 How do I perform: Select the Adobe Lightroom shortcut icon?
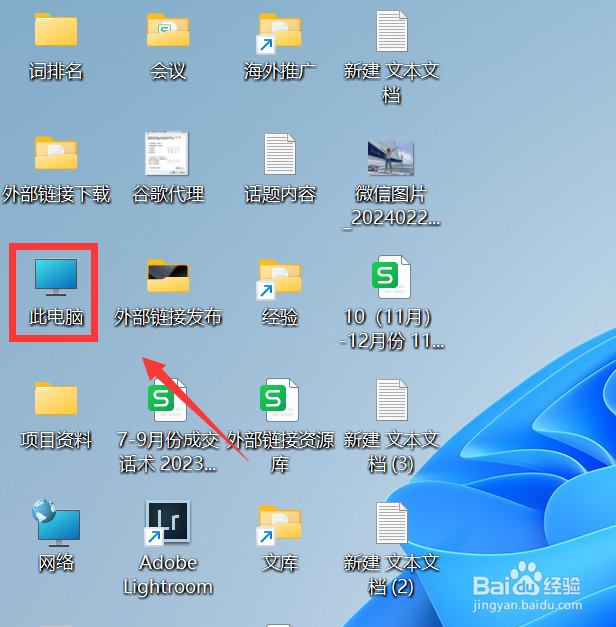click(167, 523)
